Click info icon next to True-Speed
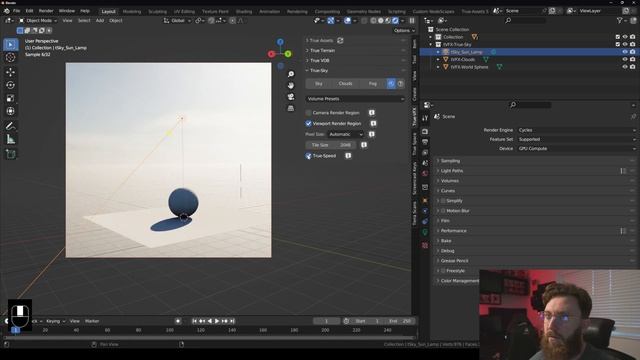 [x=348, y=156]
